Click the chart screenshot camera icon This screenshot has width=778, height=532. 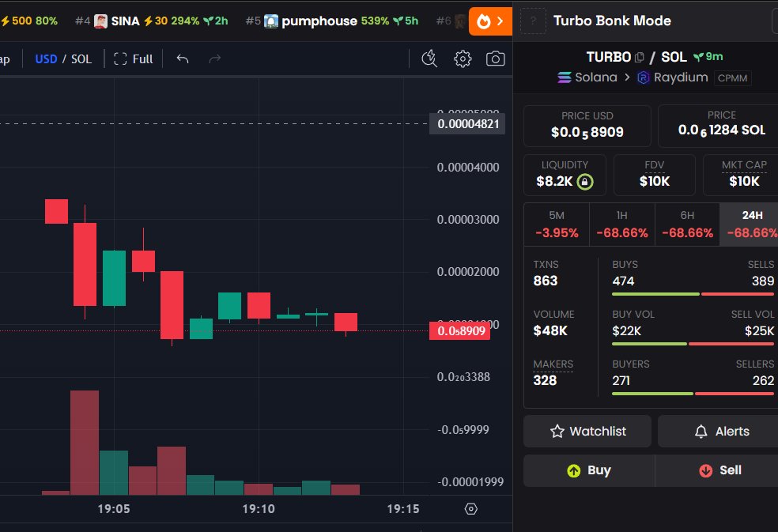click(495, 59)
